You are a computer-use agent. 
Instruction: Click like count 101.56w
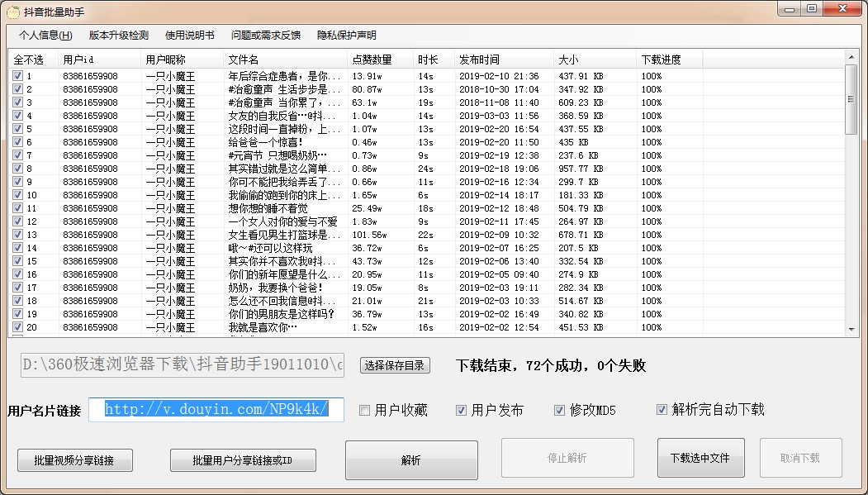tap(369, 235)
